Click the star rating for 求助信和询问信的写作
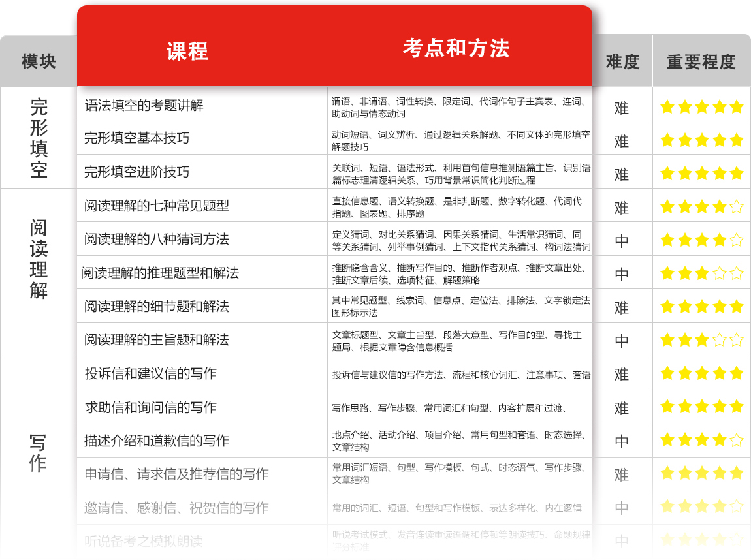The width and height of the screenshot is (751, 560). coord(701,407)
